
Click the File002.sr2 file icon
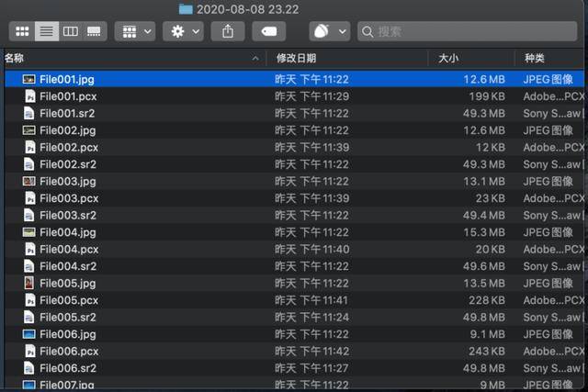click(29, 164)
